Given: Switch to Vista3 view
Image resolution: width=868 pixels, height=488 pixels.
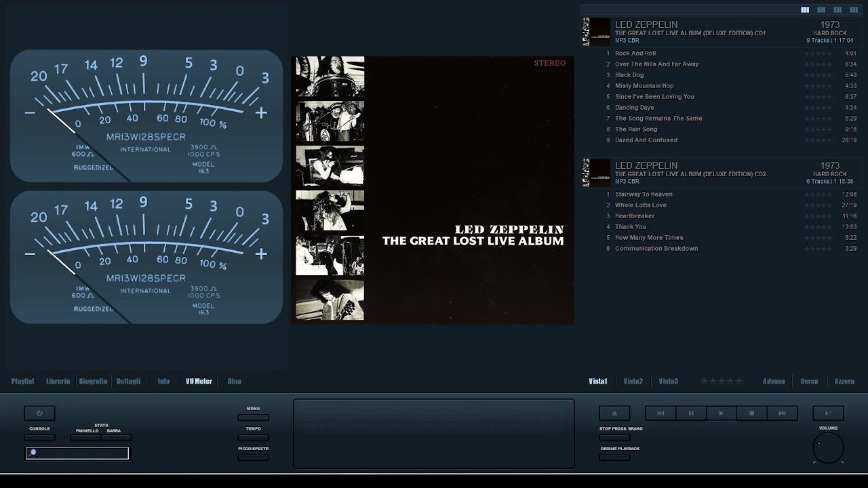Looking at the screenshot, I should coord(668,382).
